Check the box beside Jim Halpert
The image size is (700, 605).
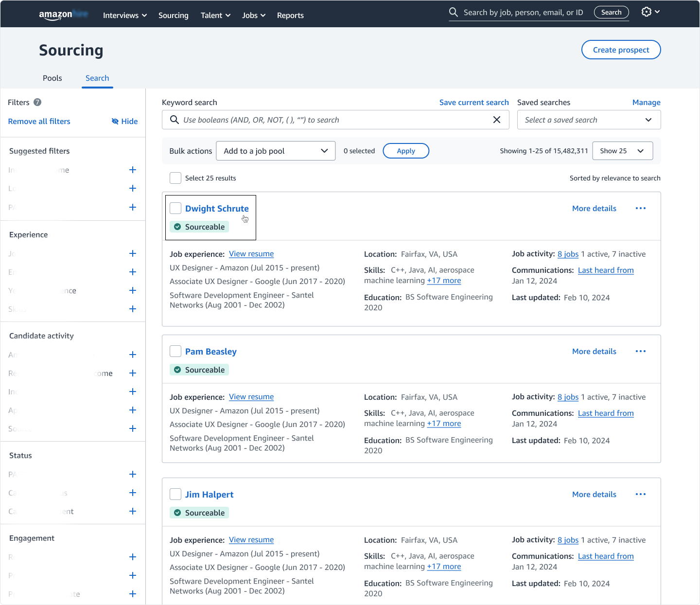pyautogui.click(x=175, y=494)
